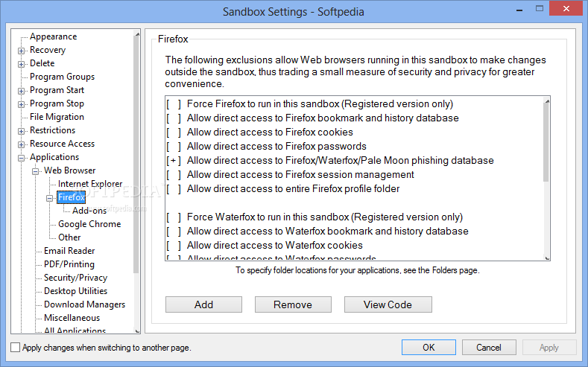Minimize the Sandbox Settings window

pos(519,10)
